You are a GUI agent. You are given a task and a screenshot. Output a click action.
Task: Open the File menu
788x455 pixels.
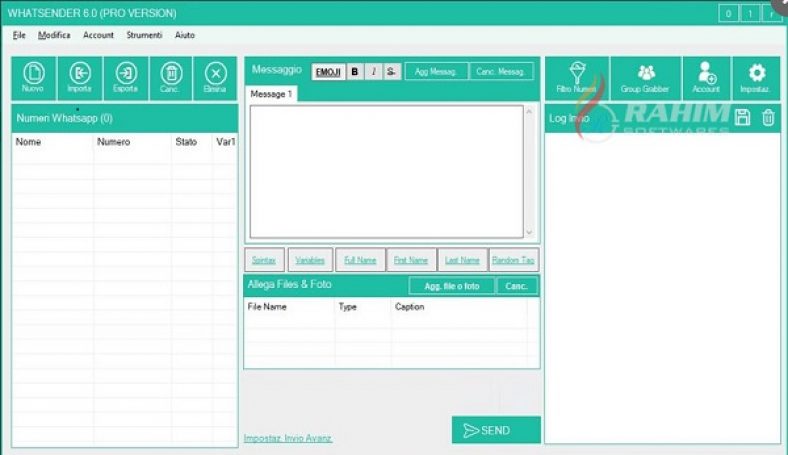pos(19,35)
